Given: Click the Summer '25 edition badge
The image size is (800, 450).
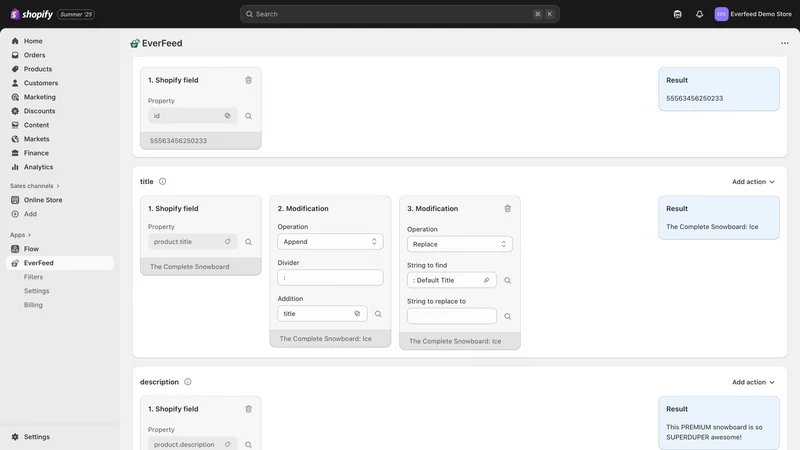Looking at the screenshot, I should click(76, 14).
